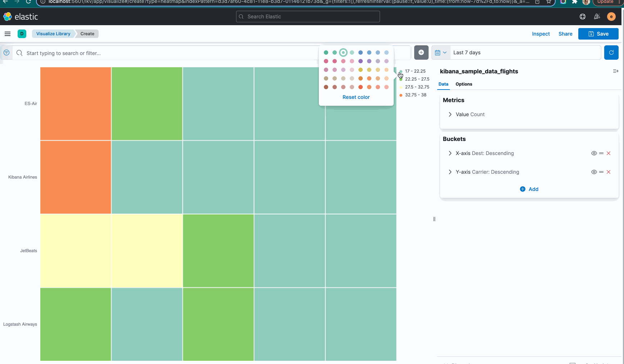
Task: Open the Visualize Library breadcrumb
Action: pos(53,33)
